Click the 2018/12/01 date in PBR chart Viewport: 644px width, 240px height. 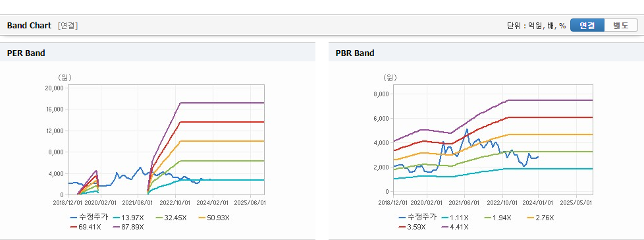[x=393, y=202]
